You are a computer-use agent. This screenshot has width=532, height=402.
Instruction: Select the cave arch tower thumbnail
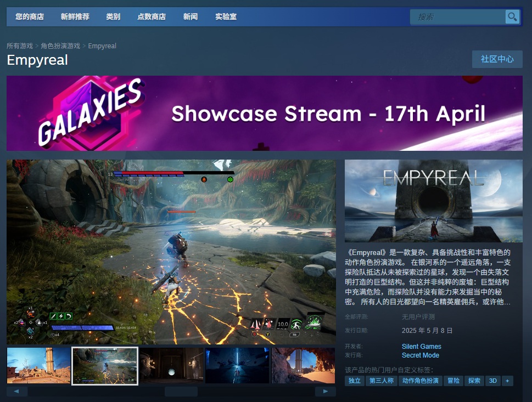[x=303, y=365]
